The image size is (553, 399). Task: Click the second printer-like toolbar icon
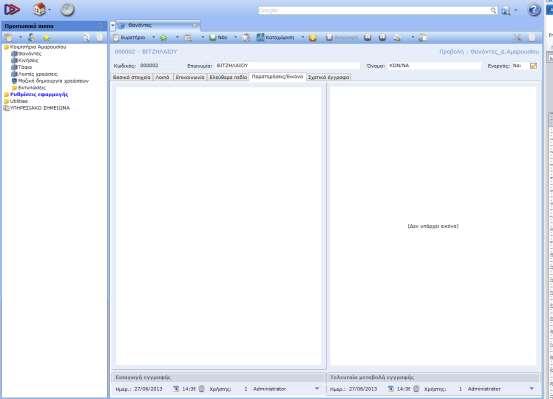tap(382, 37)
